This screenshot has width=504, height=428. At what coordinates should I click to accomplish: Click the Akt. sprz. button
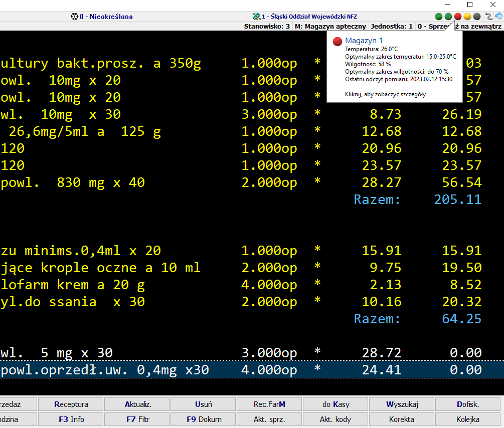coord(269,419)
